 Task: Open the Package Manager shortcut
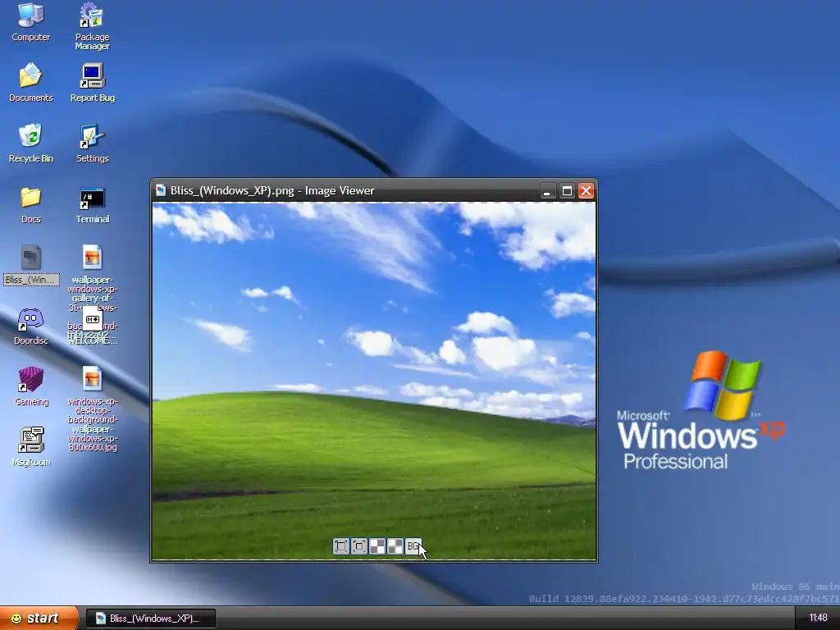coord(92,26)
